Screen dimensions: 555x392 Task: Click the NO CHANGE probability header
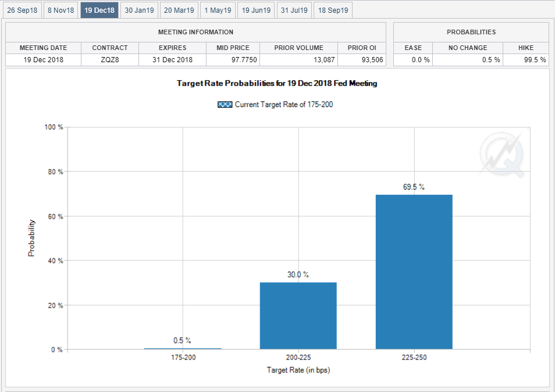(468, 48)
